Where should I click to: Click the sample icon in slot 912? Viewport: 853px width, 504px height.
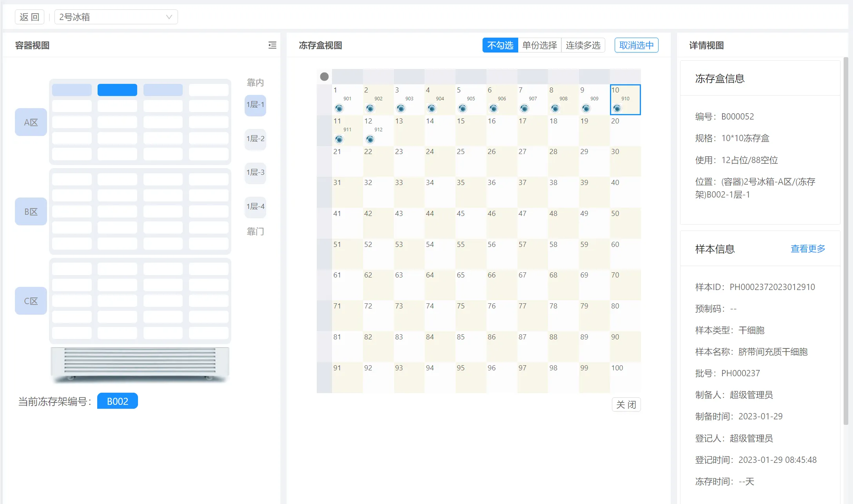click(370, 139)
